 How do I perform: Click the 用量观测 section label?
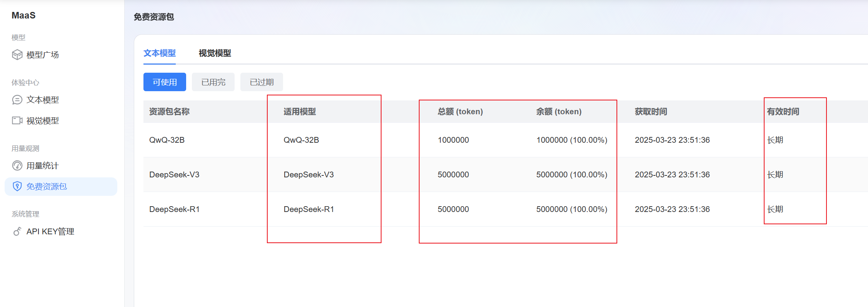click(x=25, y=148)
